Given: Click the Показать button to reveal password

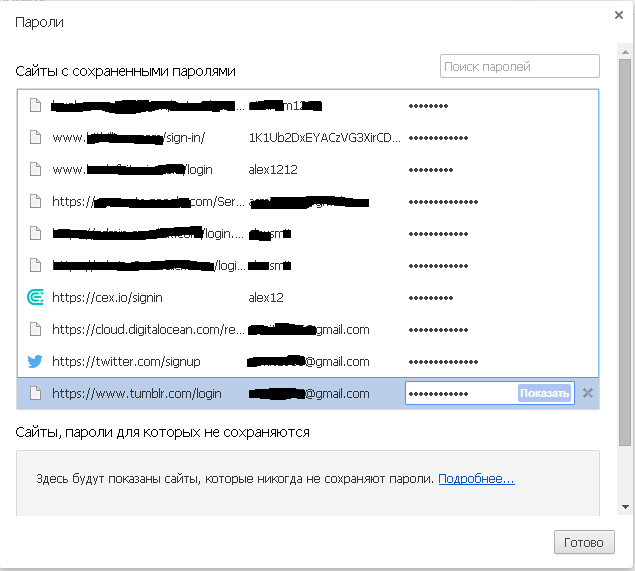Looking at the screenshot, I should [544, 393].
